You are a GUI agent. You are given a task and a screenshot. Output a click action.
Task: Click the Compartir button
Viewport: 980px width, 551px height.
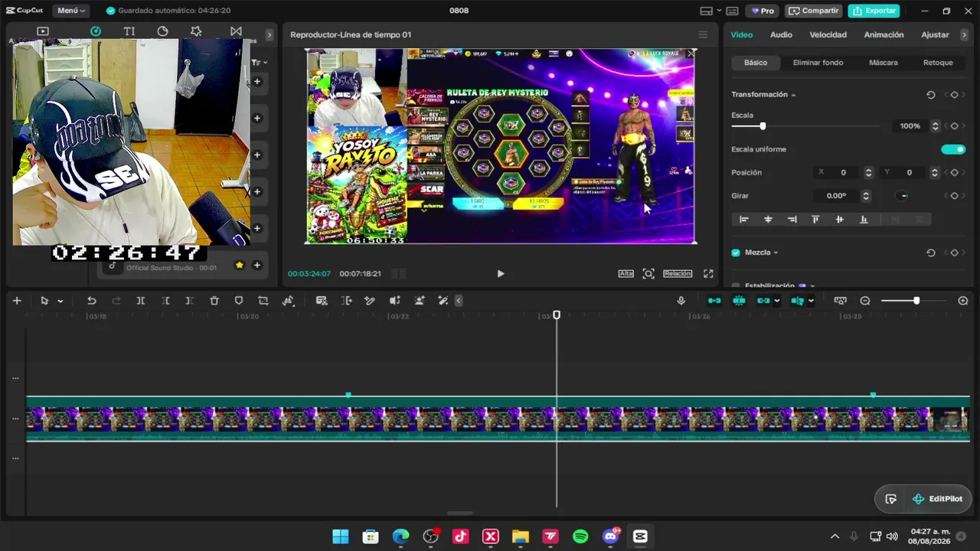click(812, 11)
